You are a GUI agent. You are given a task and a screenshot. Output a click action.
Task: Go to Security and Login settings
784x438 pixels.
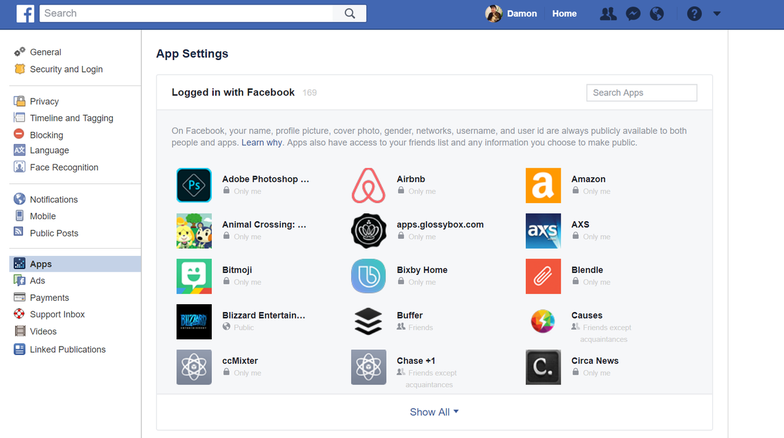point(66,69)
